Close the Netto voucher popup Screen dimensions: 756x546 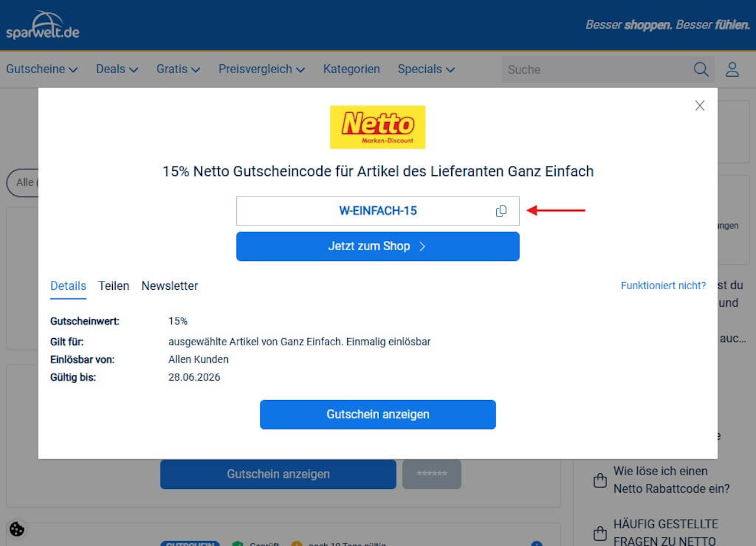click(x=700, y=106)
